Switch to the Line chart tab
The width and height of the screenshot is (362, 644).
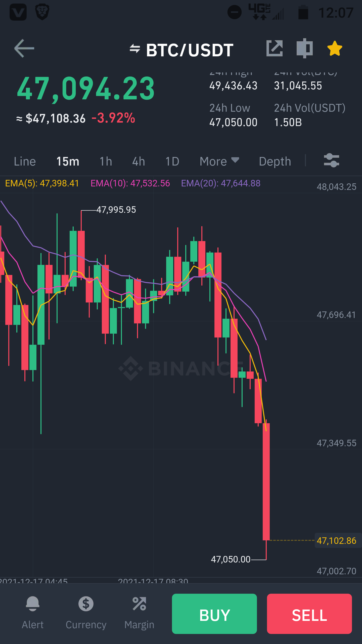click(25, 161)
